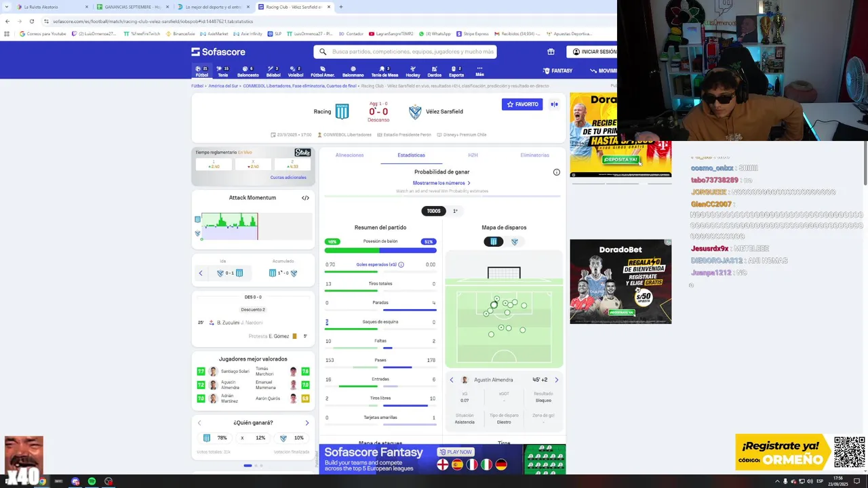The height and width of the screenshot is (488, 868).
Task: Open the Fútbol sport category
Action: [x=201, y=71]
